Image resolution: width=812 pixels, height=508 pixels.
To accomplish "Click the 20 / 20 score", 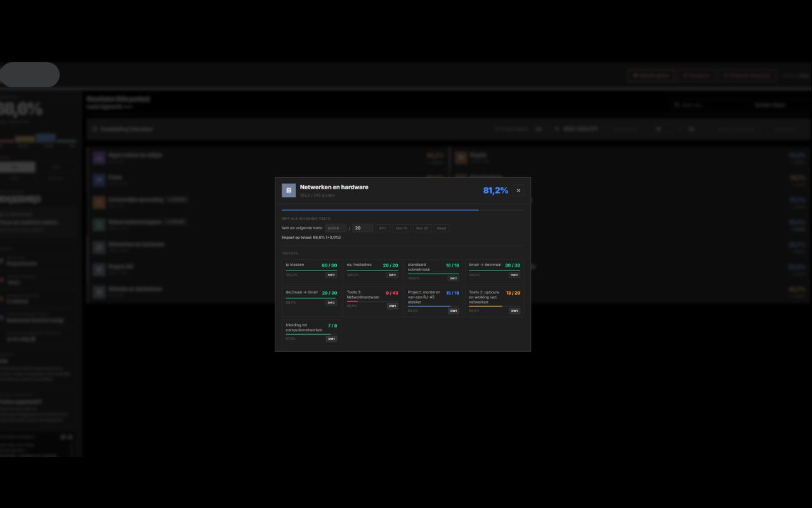I will coord(391,265).
